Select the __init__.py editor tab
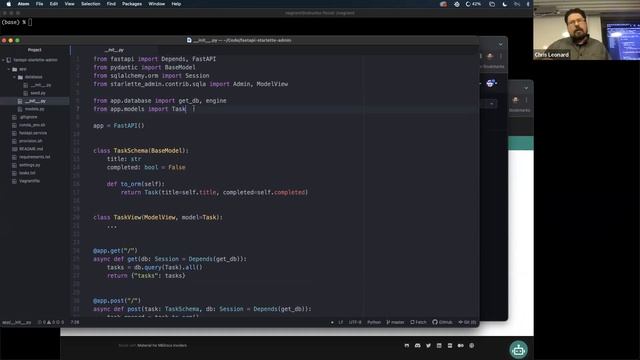This screenshot has height=360, width=640. (x=114, y=50)
